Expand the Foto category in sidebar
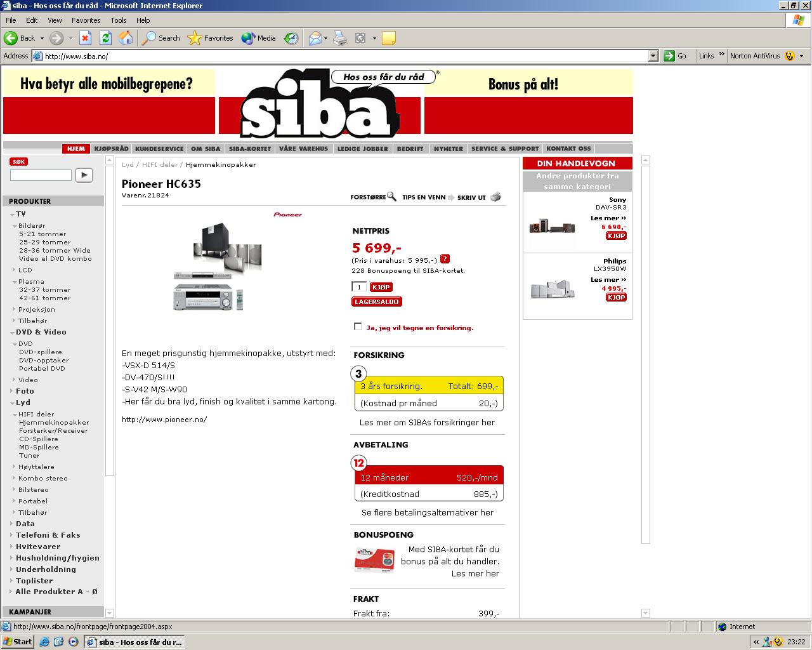 pyautogui.click(x=11, y=391)
